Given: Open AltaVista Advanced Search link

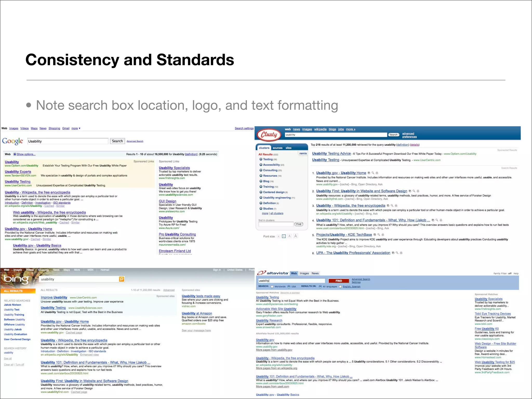Looking at the screenshot, I should [x=361, y=279].
